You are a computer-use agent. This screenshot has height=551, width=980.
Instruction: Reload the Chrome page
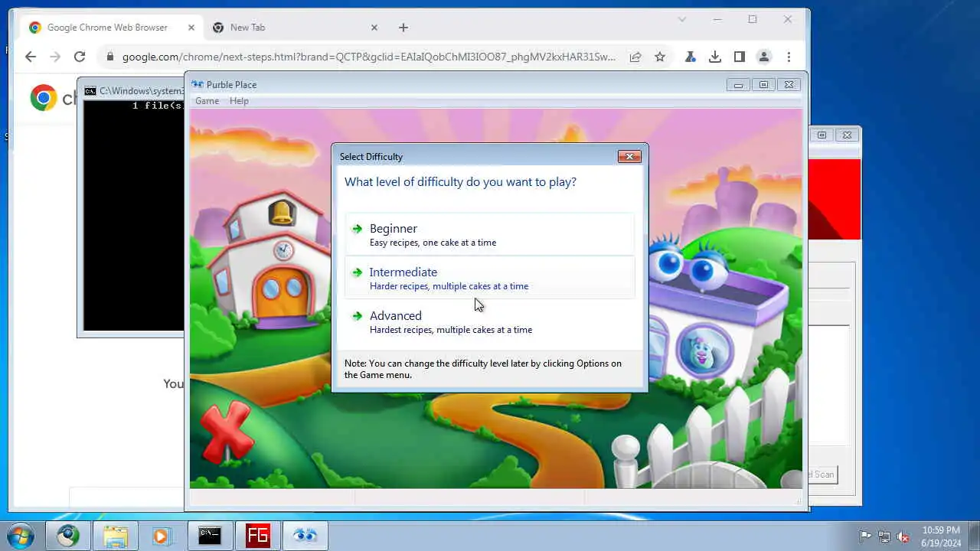[80, 57]
